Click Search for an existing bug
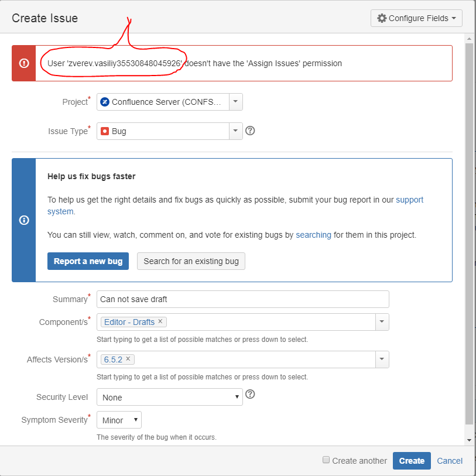476x476 pixels. (x=191, y=261)
